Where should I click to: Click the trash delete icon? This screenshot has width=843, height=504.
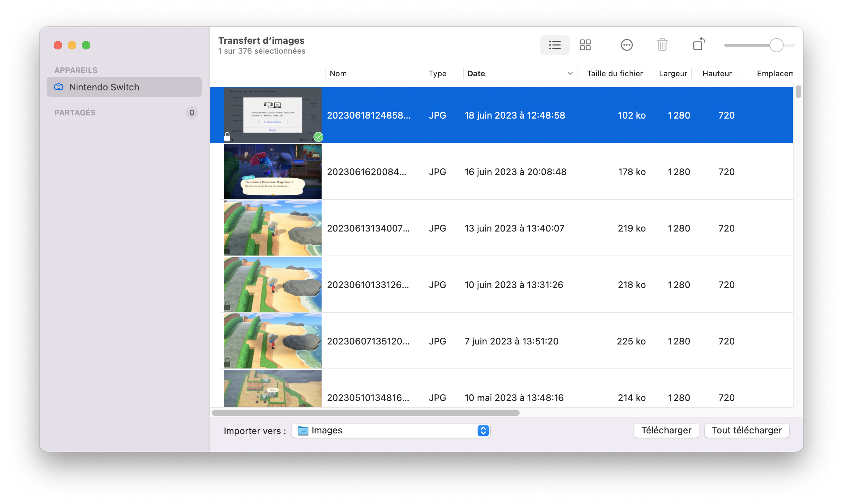[x=662, y=45]
